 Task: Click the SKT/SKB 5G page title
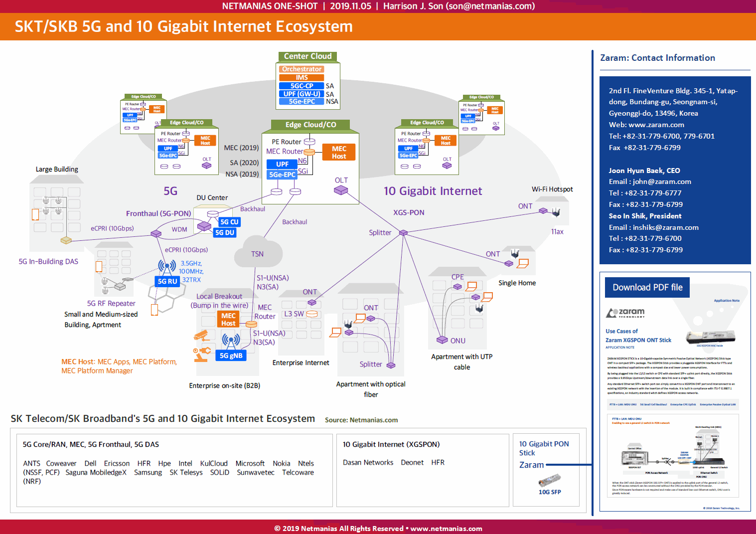[183, 26]
